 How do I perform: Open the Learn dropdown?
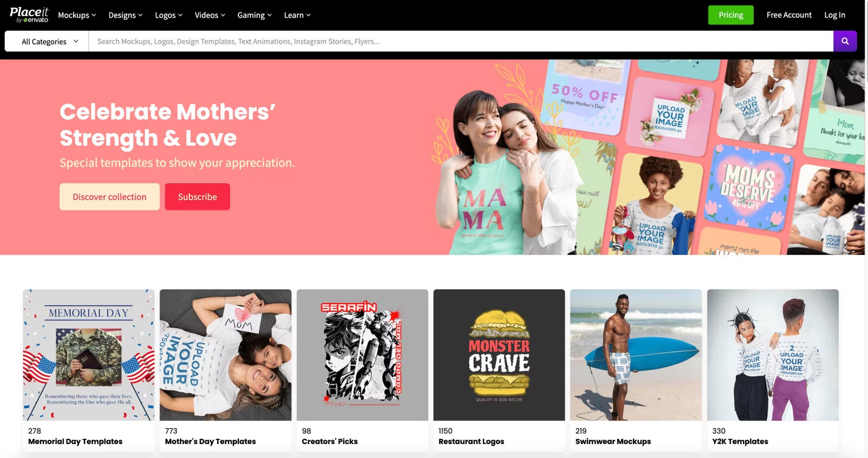click(296, 14)
